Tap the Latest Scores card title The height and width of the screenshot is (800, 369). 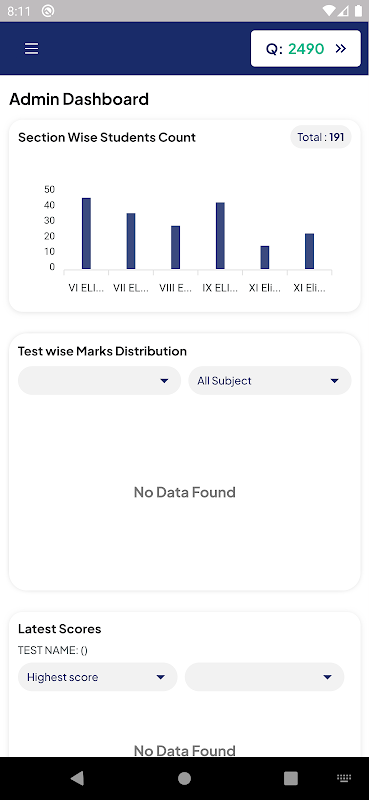[x=60, y=629]
